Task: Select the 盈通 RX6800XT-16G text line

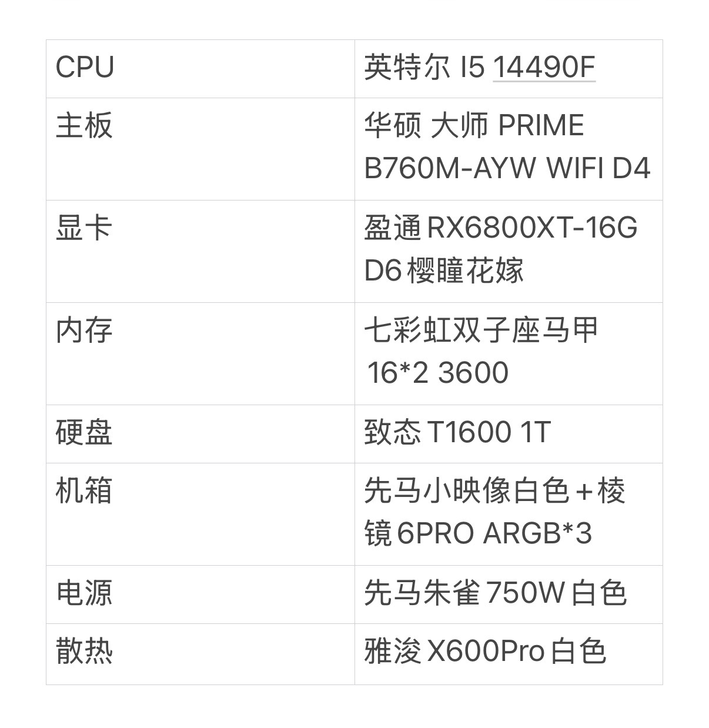Action: 501,228
